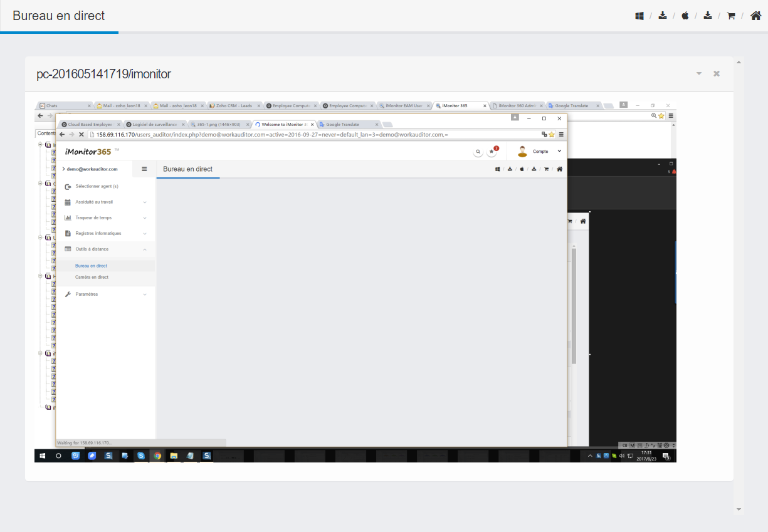This screenshot has width=768, height=532.
Task: Switch to 'Logiciel de surveillance' tab
Action: pos(154,124)
